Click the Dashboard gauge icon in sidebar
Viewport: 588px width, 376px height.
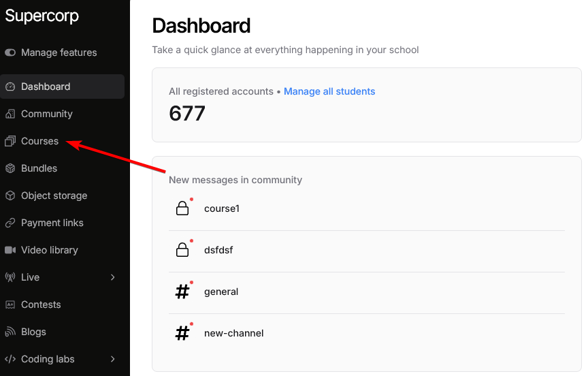pos(10,87)
